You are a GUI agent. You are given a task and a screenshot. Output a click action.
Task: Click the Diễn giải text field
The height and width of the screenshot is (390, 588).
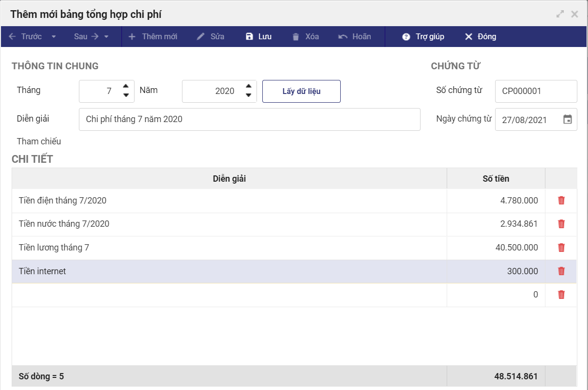click(249, 119)
